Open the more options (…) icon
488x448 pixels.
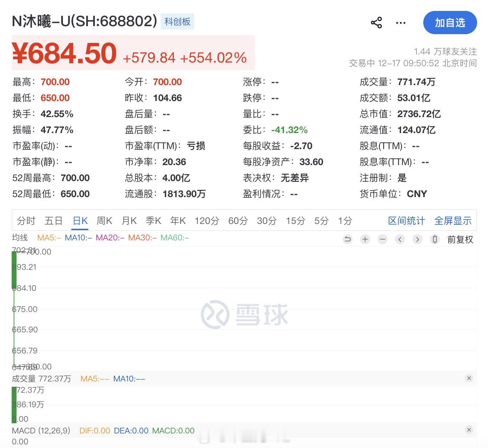pos(400,23)
